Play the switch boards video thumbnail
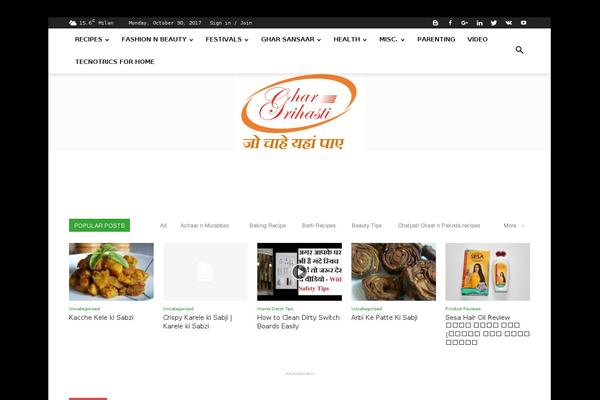 pos(299,272)
